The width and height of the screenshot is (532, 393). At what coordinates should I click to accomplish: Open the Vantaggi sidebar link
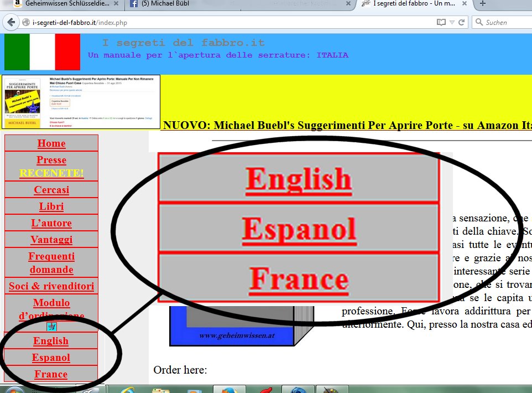(51, 240)
